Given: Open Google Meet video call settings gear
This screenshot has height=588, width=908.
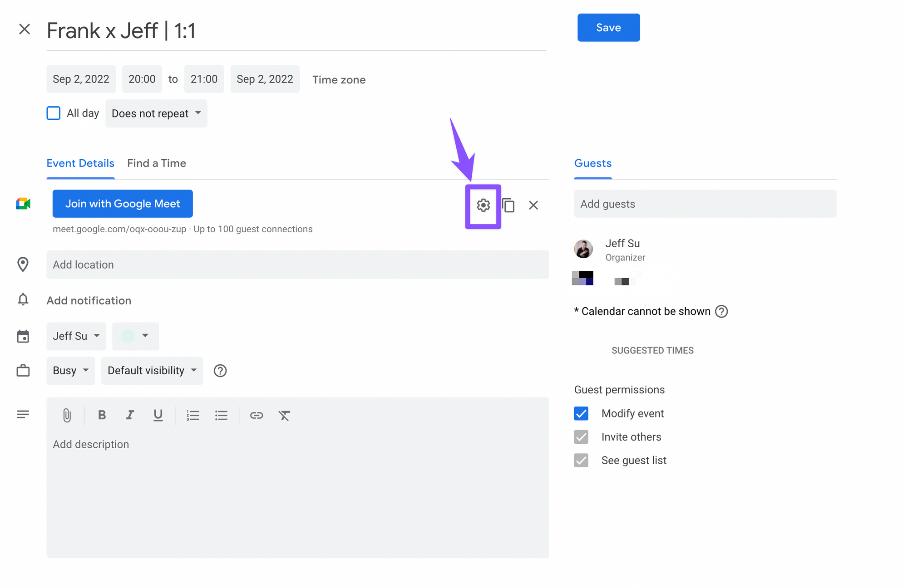Looking at the screenshot, I should click(x=483, y=206).
